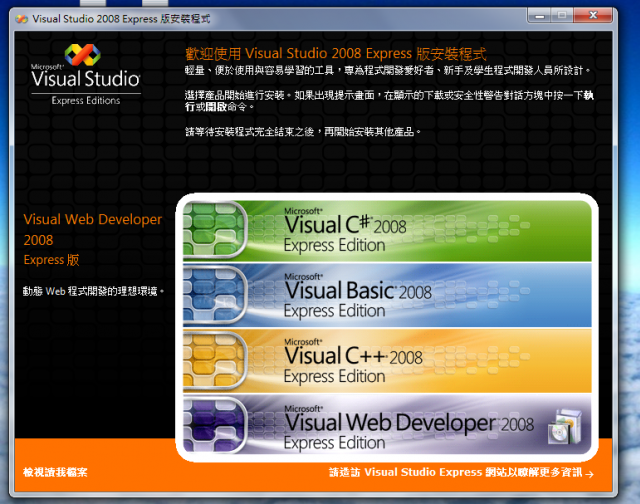
Task: Open the readme file link at bottom left
Action: pos(55,472)
